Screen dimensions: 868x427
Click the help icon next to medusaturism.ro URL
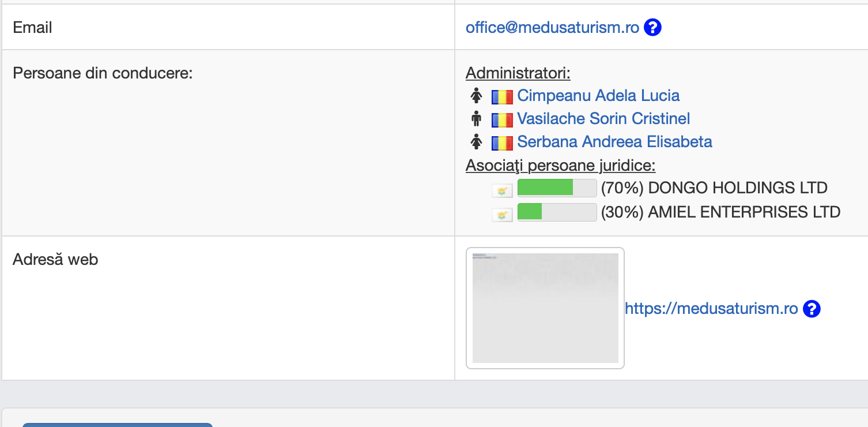(x=812, y=309)
